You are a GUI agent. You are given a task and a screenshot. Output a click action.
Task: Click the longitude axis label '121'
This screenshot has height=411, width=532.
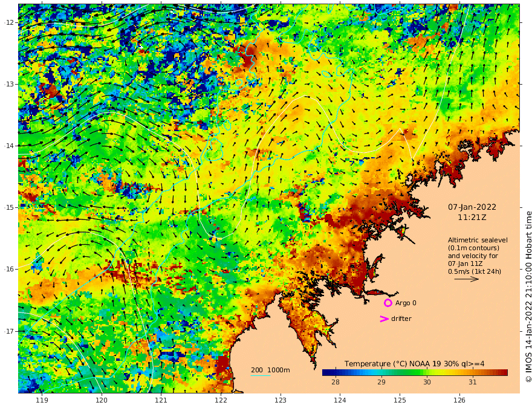point(161,401)
